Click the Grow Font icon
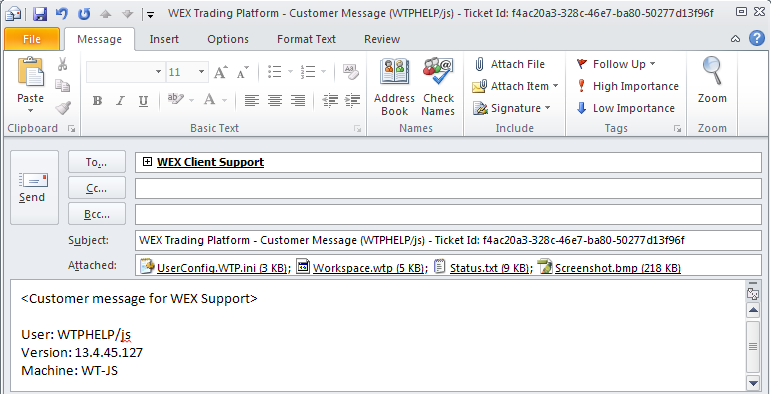Viewport: 771px width, 394px height. (x=220, y=73)
